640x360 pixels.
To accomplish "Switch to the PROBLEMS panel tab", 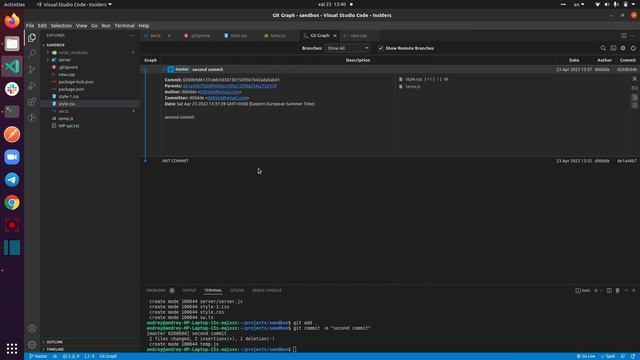I will 156,291.
